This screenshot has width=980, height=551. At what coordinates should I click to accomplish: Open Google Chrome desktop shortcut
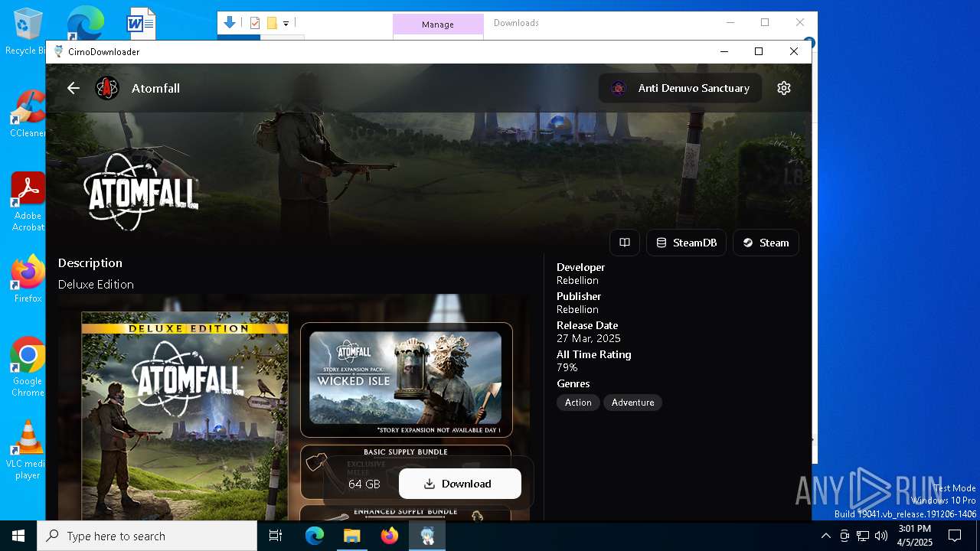(28, 367)
